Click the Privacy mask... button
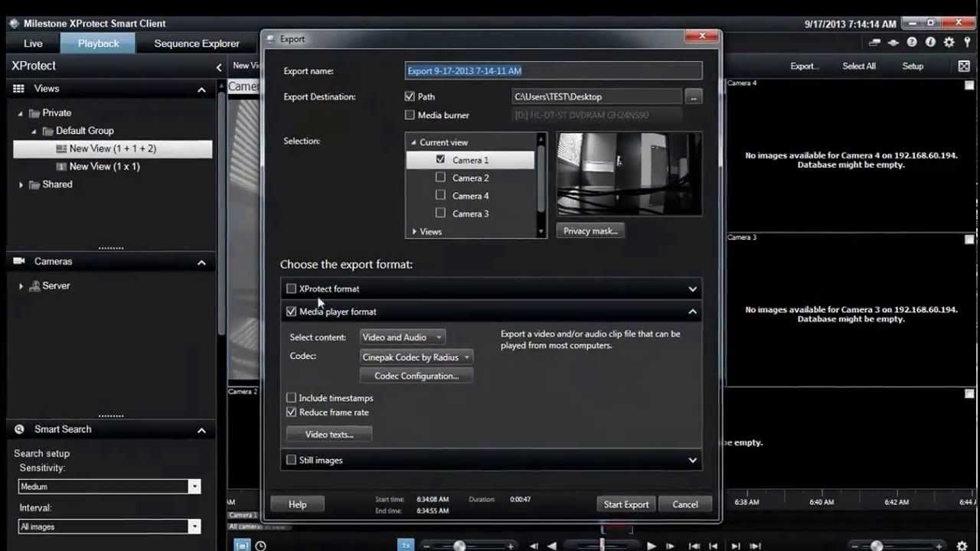 coord(590,230)
